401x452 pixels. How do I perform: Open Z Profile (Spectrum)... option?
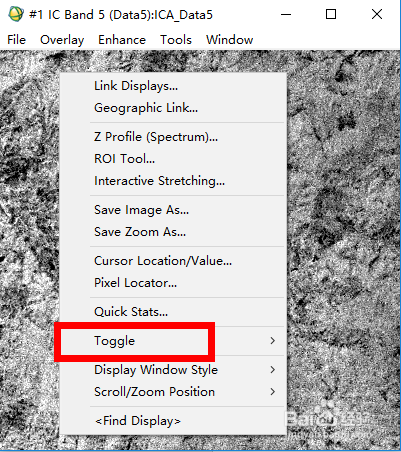[173, 137]
